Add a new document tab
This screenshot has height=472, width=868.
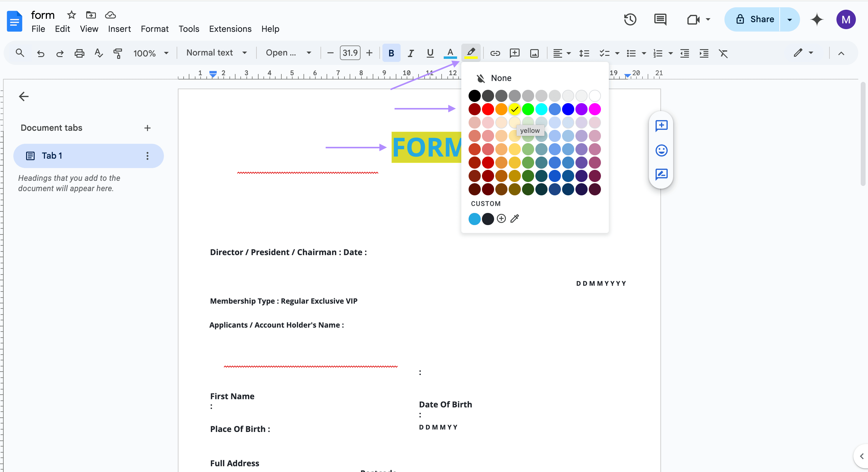click(x=147, y=128)
